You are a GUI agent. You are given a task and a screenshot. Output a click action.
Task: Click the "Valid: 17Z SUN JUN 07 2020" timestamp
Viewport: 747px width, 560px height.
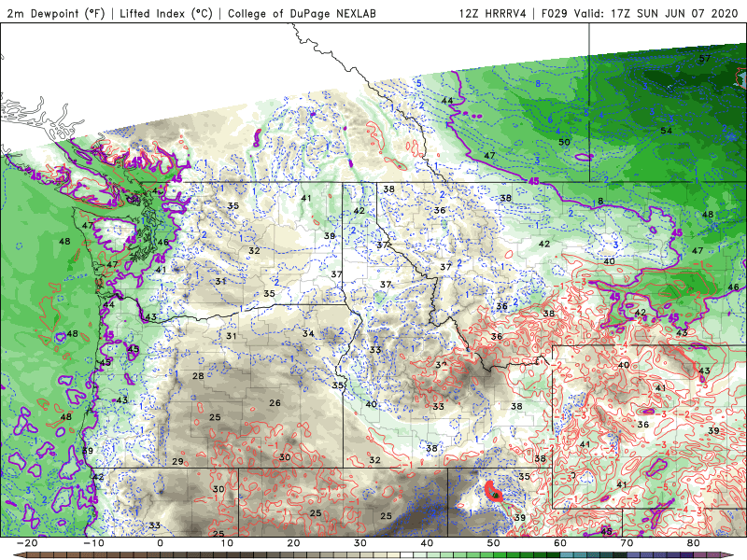pyautogui.click(x=655, y=13)
